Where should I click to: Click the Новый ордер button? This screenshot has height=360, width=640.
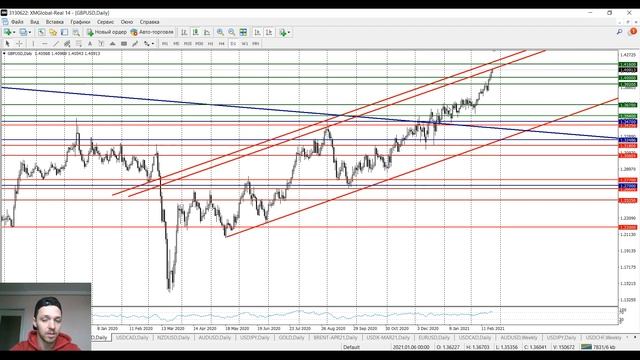(x=107, y=32)
